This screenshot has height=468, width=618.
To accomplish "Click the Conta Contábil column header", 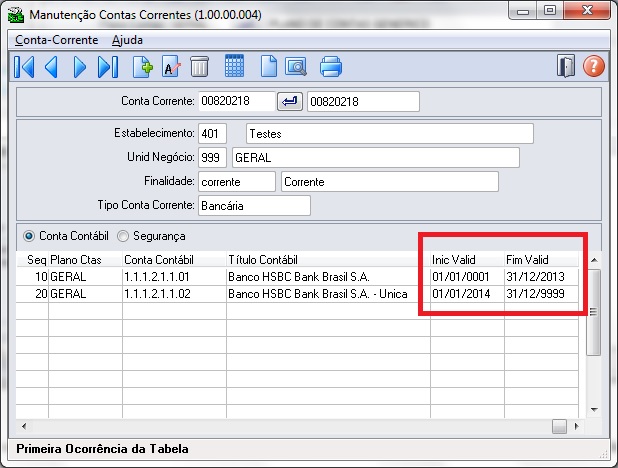I will click(174, 260).
